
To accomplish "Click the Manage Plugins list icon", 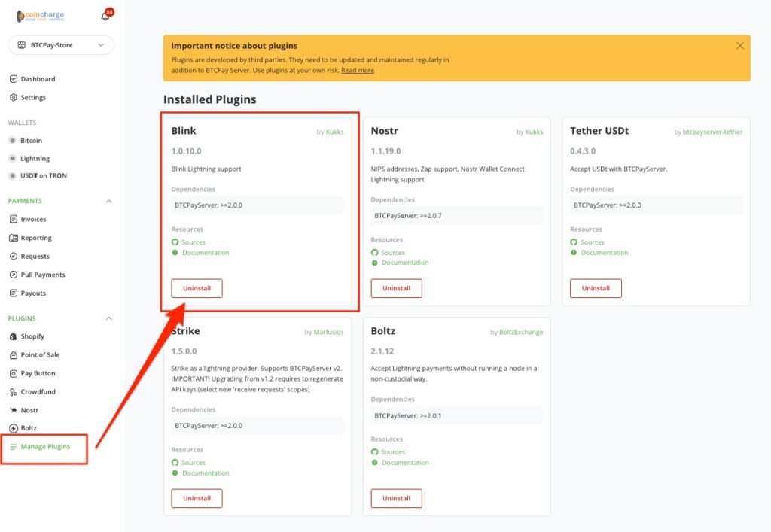I will [x=14, y=446].
